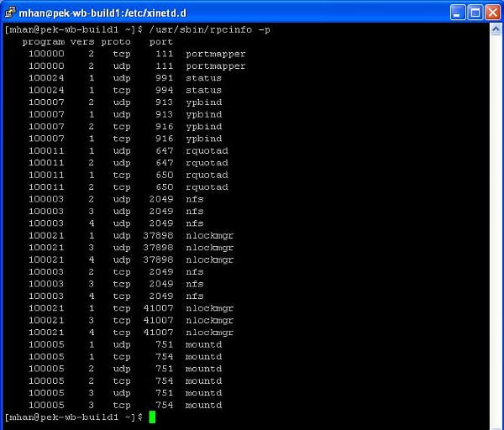Minimize the terminal window
The height and width of the screenshot is (430, 504).
(458, 13)
